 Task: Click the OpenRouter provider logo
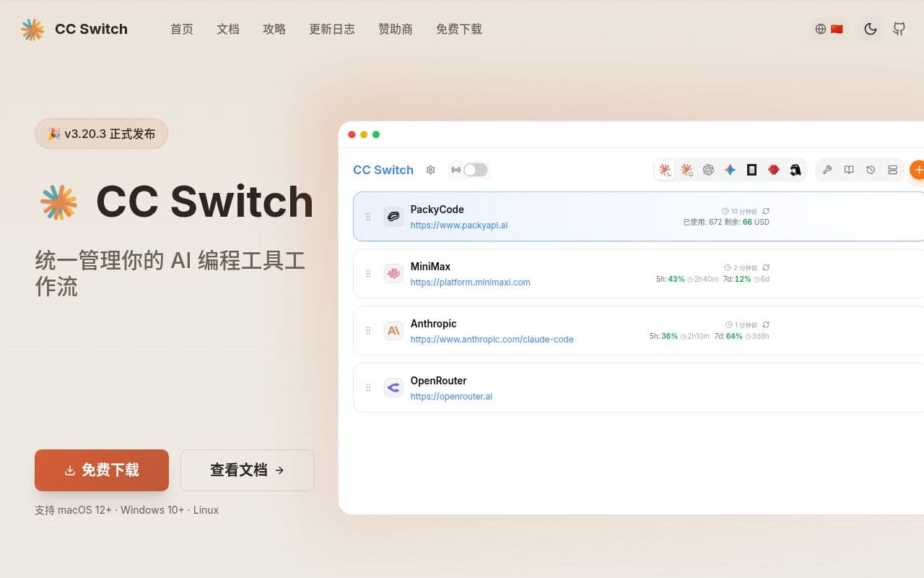393,388
